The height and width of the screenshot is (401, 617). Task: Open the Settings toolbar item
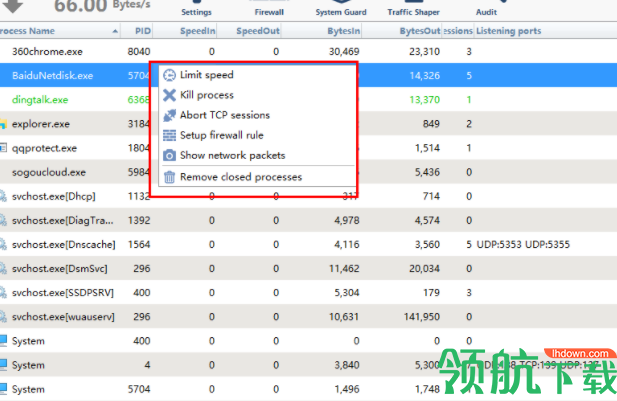pos(196,8)
